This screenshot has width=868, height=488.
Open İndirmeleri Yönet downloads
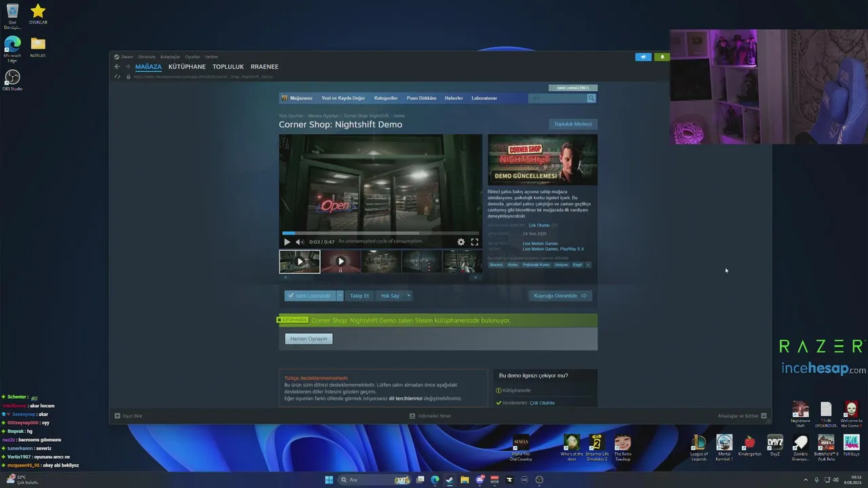[430, 416]
